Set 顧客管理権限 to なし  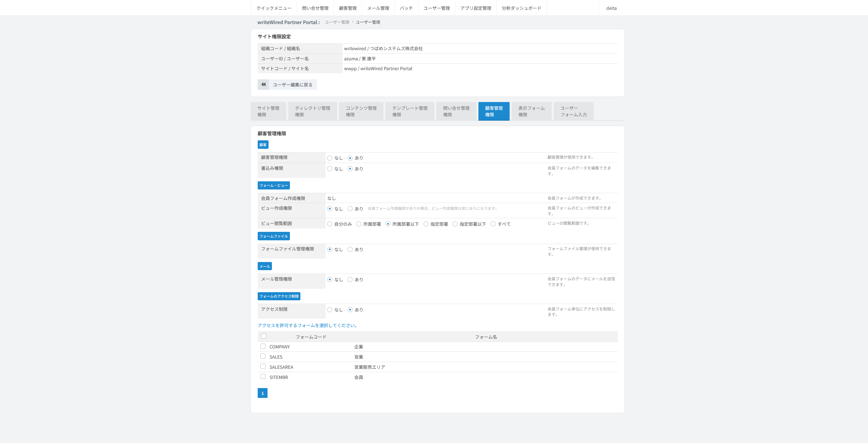330,158
